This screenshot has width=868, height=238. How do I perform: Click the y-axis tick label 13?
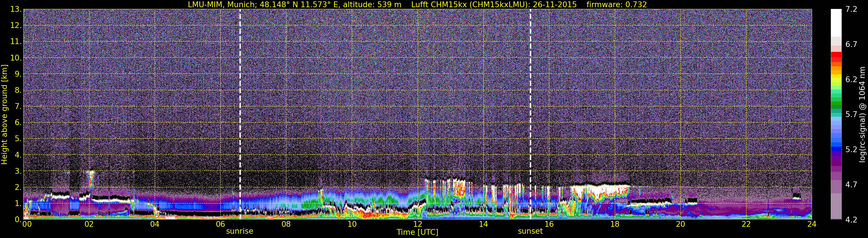(16, 10)
